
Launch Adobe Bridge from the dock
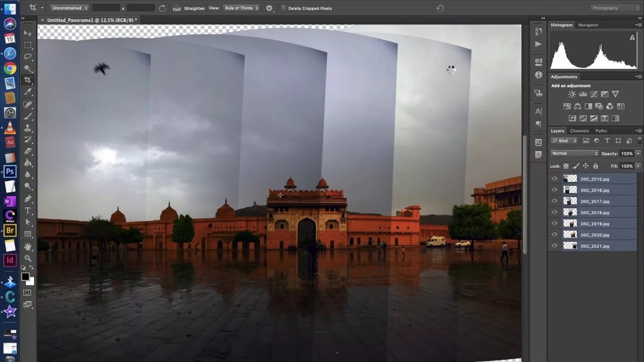click(x=10, y=230)
